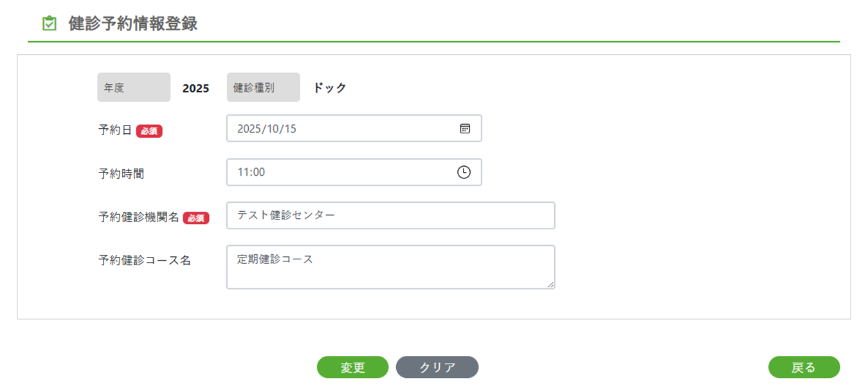The height and width of the screenshot is (392, 868).
Task: Click the 年度 label box
Action: point(134,88)
